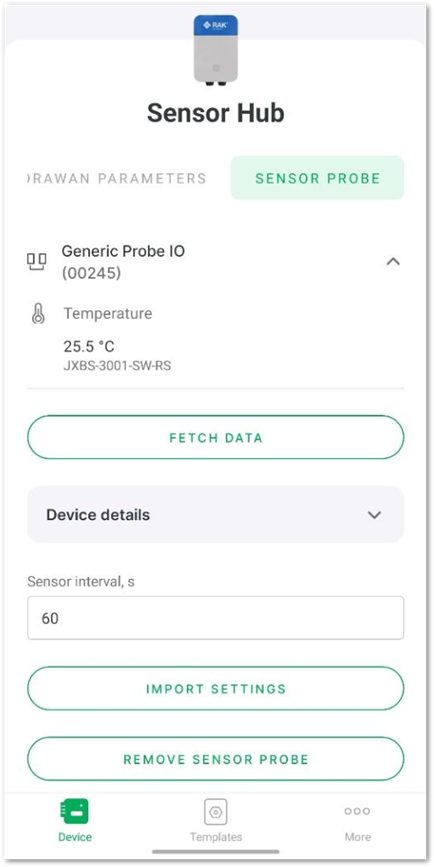Image resolution: width=434 pixels, height=867 pixels.
Task: Click the Sensor Hub heading
Action: [216, 113]
